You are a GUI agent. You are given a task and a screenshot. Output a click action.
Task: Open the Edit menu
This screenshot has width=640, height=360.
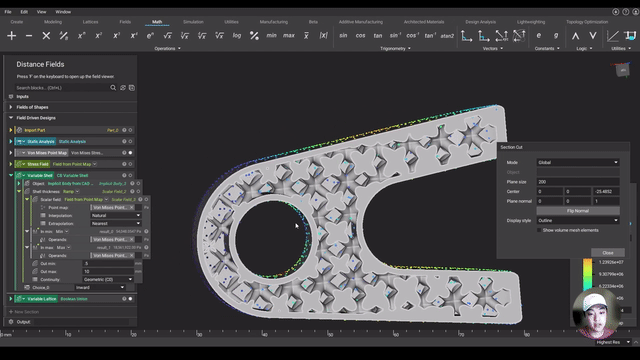[24, 12]
